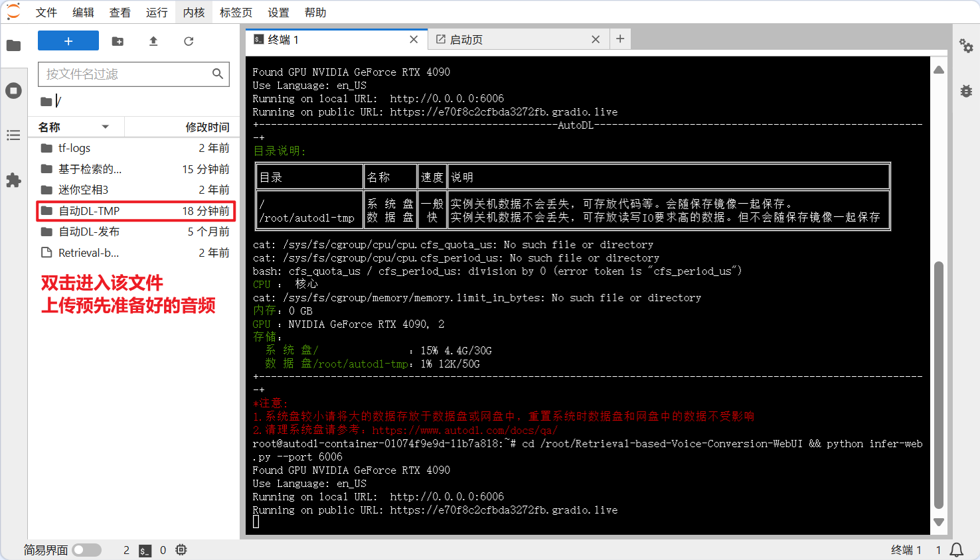Click the kernel chip icon in status bar
The width and height of the screenshot is (980, 560).
pos(181,550)
